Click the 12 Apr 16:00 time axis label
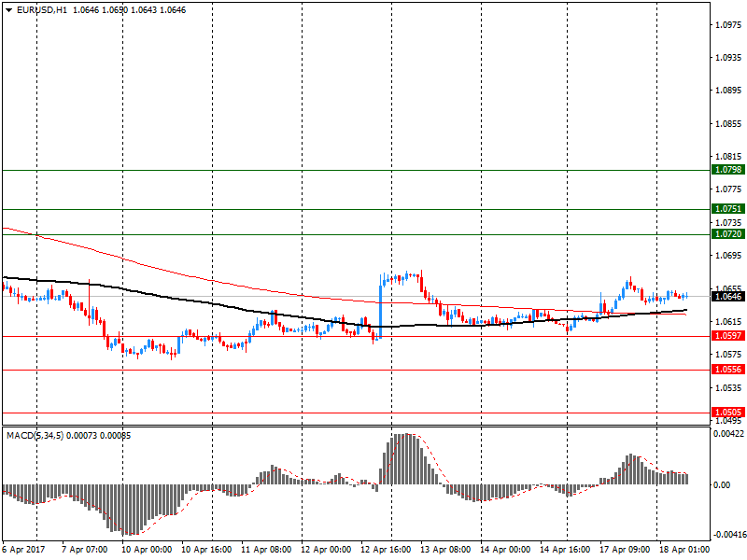The height and width of the screenshot is (560, 747). pyautogui.click(x=386, y=550)
